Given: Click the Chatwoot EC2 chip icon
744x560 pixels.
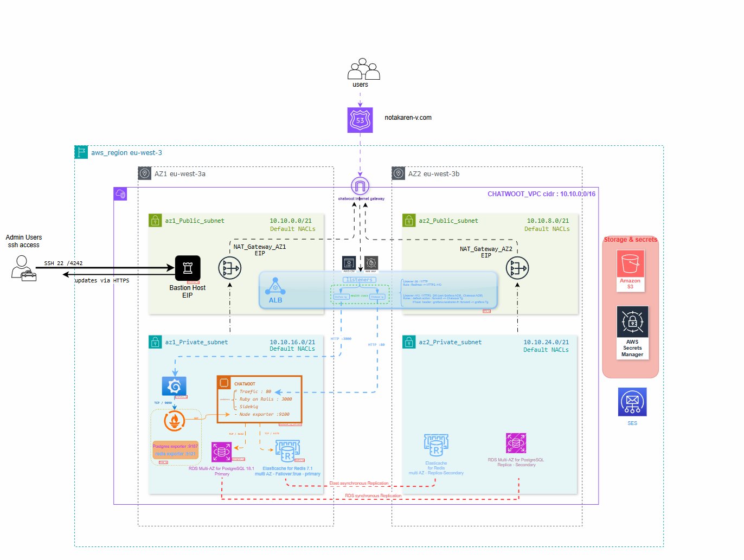Looking at the screenshot, I should coord(224,383).
